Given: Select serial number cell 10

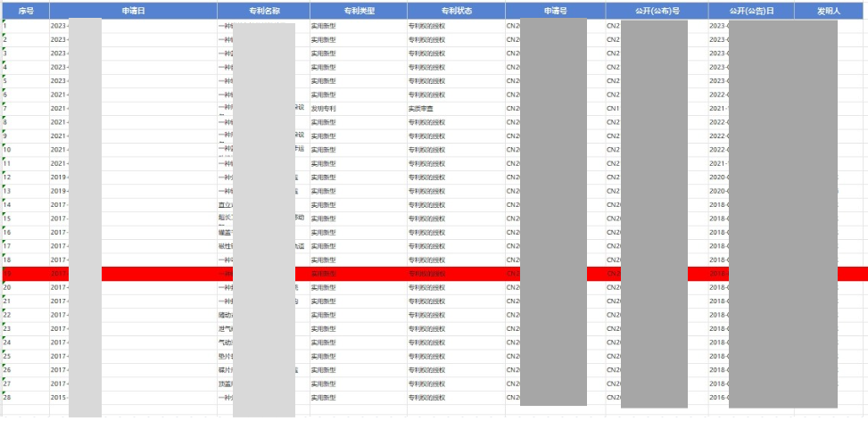Looking at the screenshot, I should (x=26, y=150).
